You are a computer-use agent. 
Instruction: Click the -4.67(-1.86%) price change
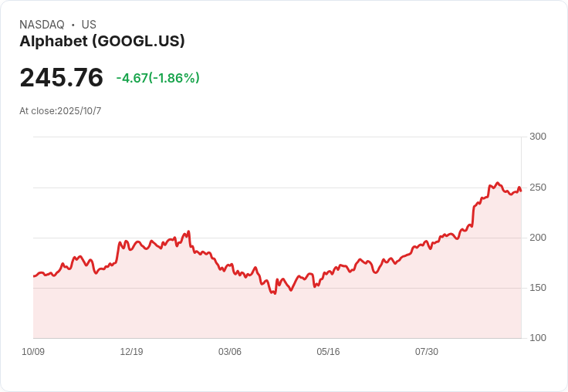point(157,78)
